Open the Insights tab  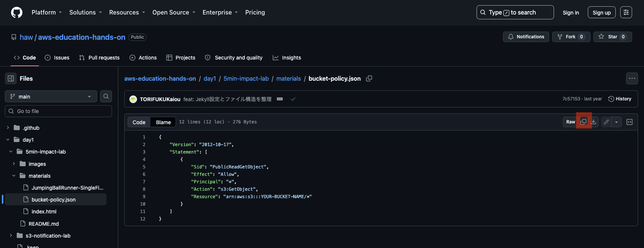tap(287, 58)
